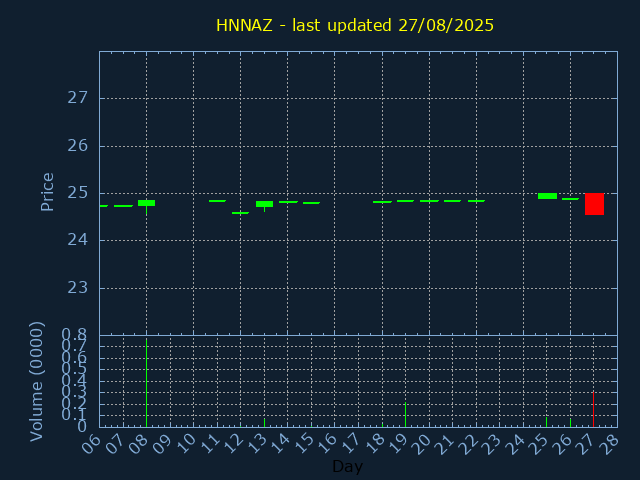Screen dimensions: 640x480
Task: Select the green candlestick on day 08
Action: (147, 203)
